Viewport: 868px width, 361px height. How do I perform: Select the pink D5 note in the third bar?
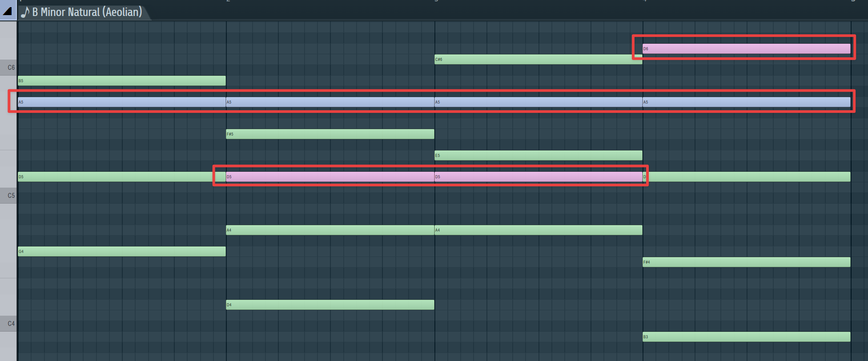[x=538, y=177]
